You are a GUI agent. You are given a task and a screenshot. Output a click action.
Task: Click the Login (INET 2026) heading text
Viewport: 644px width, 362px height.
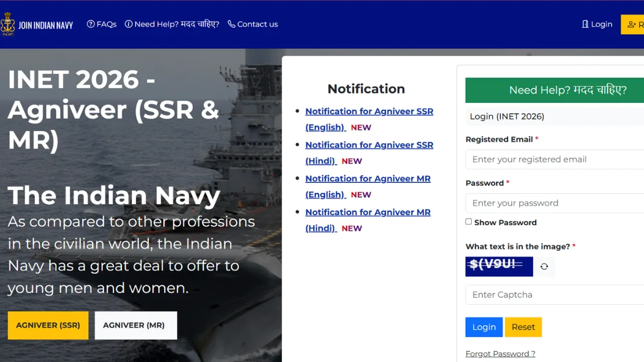coord(507,116)
